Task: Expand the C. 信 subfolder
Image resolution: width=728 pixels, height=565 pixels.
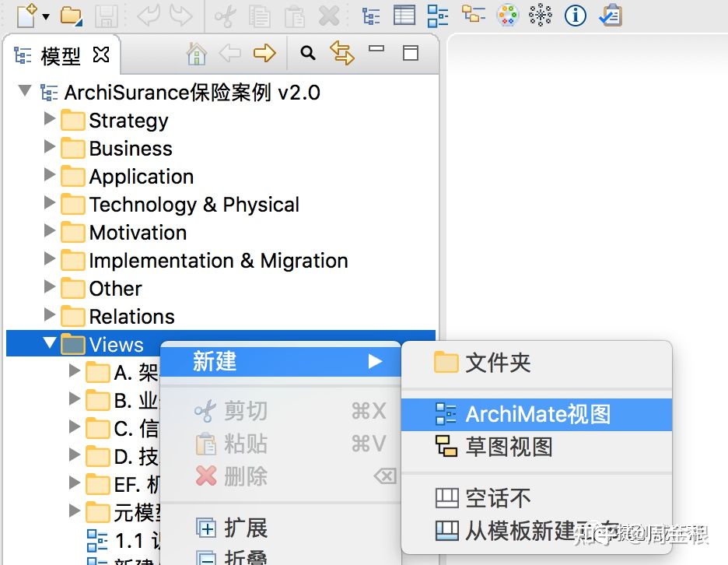Action: [x=75, y=426]
